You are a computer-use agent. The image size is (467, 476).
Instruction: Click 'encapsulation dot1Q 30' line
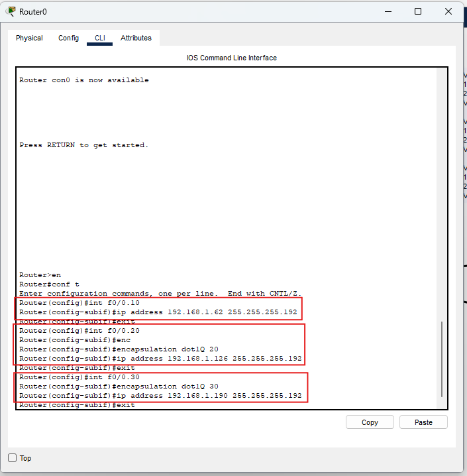[119, 387]
